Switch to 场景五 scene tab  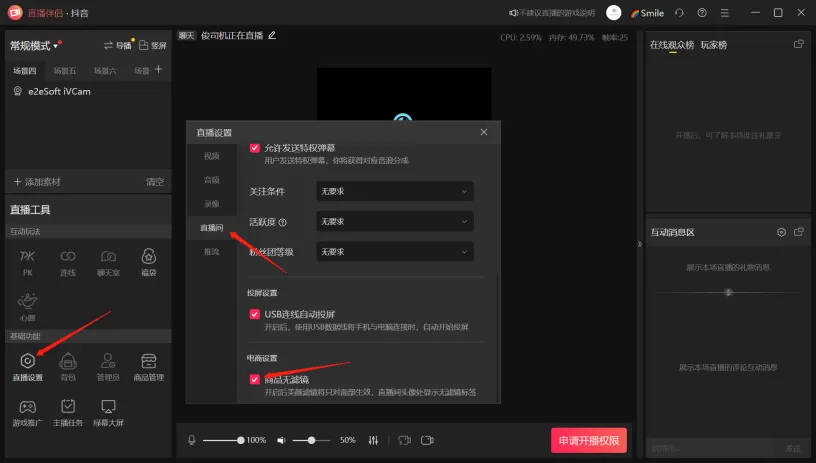click(65, 71)
